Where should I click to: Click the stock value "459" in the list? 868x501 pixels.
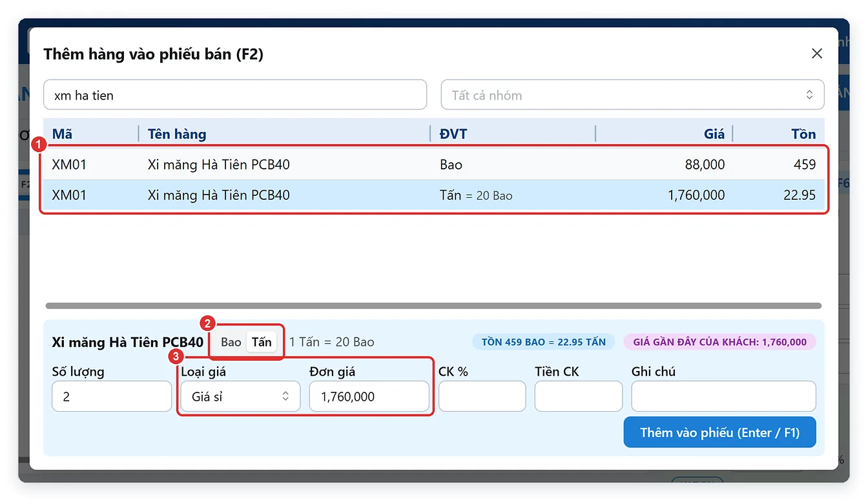[x=805, y=165]
